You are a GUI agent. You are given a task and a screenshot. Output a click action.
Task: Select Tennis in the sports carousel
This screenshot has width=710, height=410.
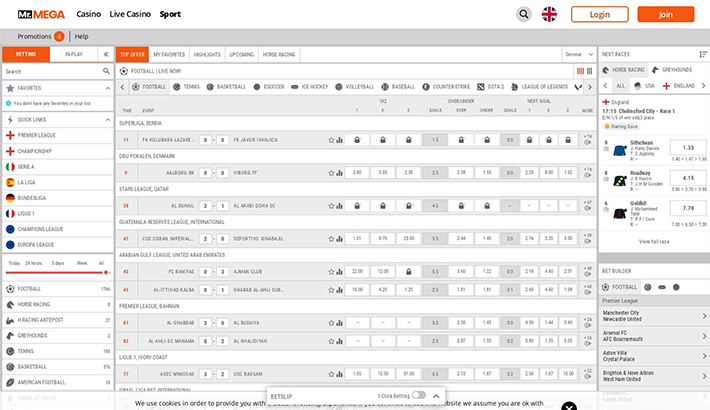(186, 87)
